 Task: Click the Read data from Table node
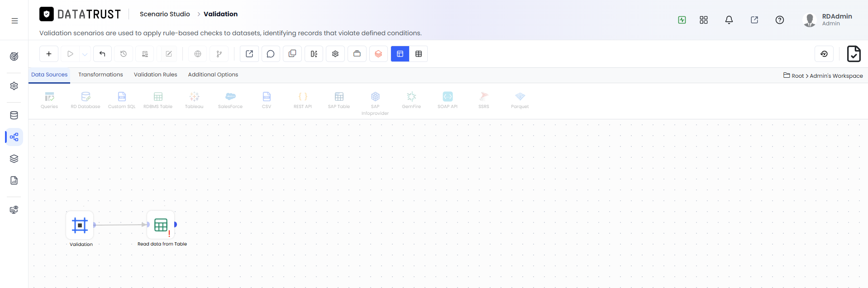point(161,225)
